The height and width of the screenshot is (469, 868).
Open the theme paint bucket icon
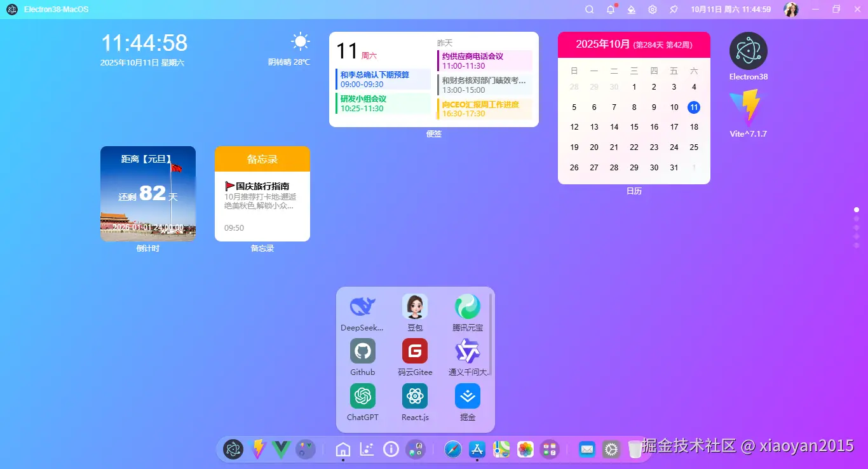click(632, 10)
